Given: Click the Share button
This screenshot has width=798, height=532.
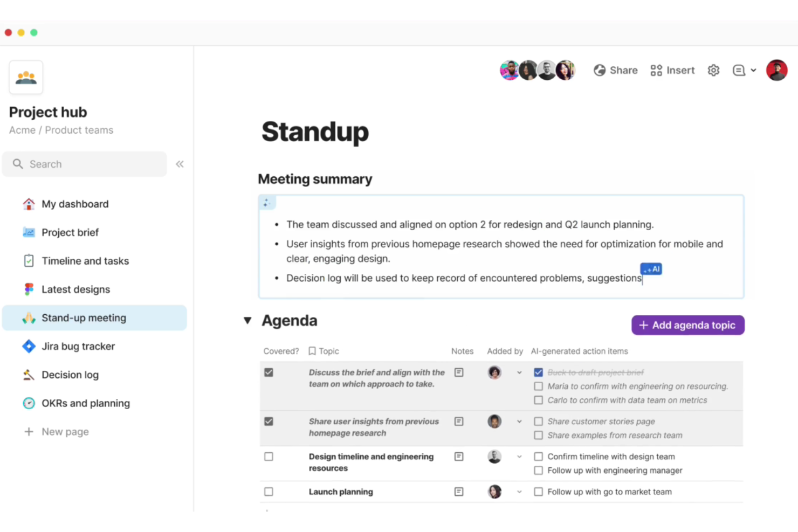Looking at the screenshot, I should click(x=616, y=71).
